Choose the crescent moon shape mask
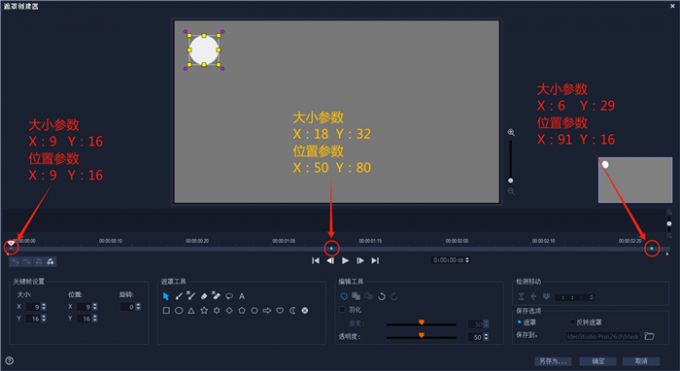 [293, 311]
